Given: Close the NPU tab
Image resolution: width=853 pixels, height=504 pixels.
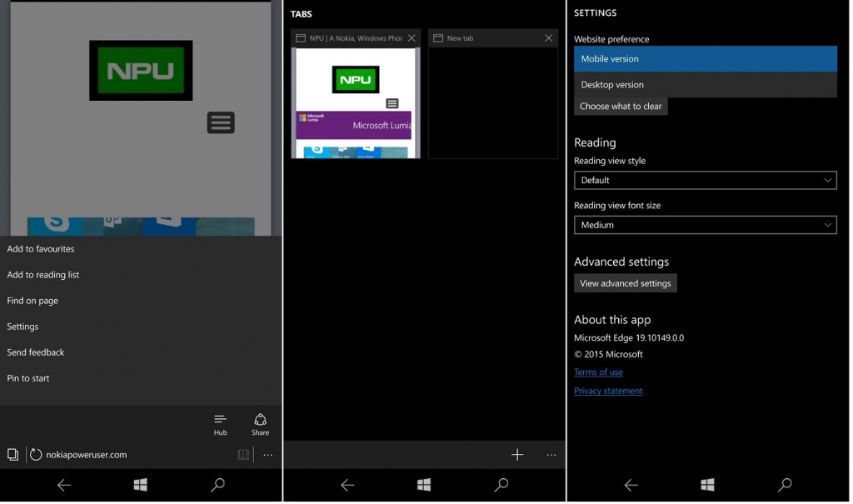Looking at the screenshot, I should pos(412,38).
